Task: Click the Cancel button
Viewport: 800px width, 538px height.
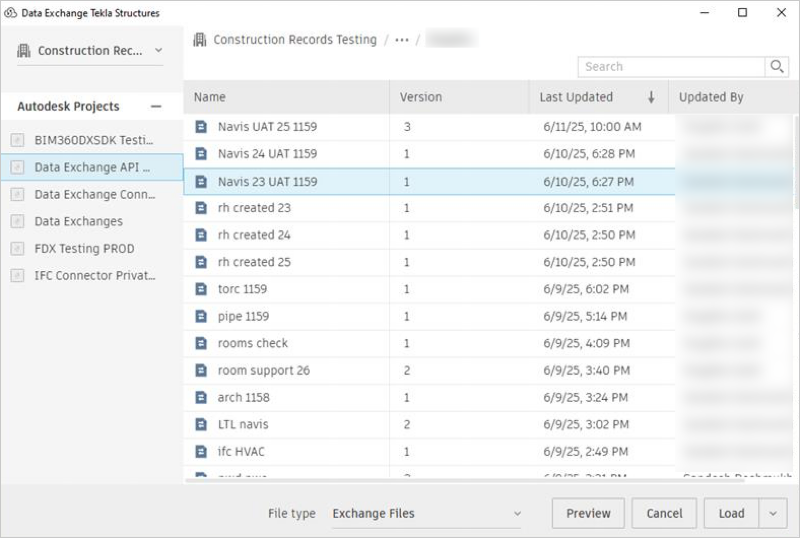Action: click(x=664, y=513)
